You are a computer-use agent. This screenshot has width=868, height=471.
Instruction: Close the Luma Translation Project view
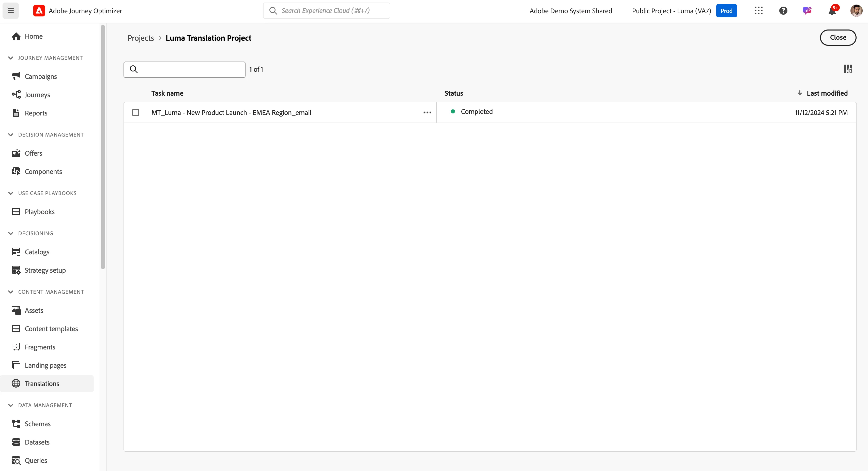click(x=838, y=37)
